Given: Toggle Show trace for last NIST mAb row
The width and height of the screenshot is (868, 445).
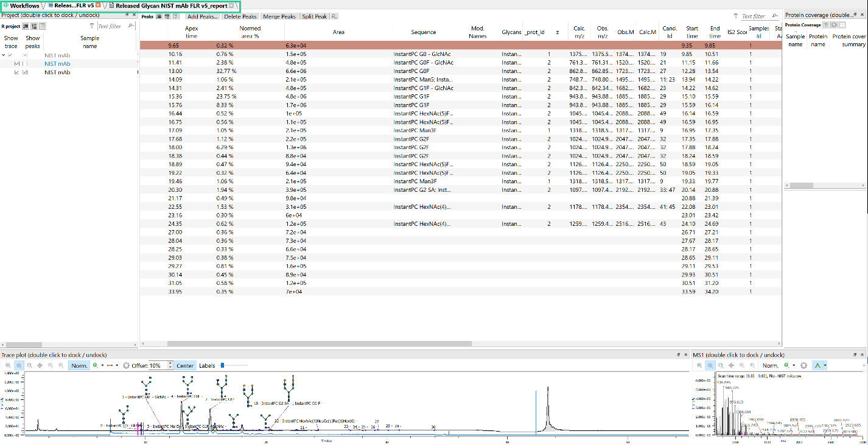Looking at the screenshot, I should click(17, 72).
